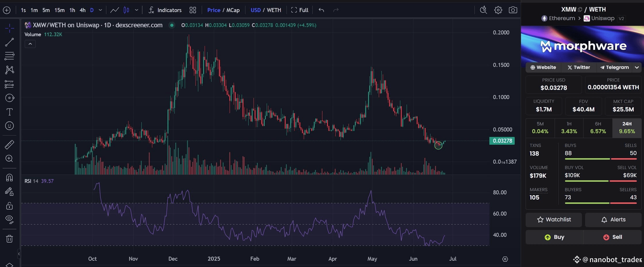
Task: Click the 0.03278 current price label
Action: click(502, 141)
